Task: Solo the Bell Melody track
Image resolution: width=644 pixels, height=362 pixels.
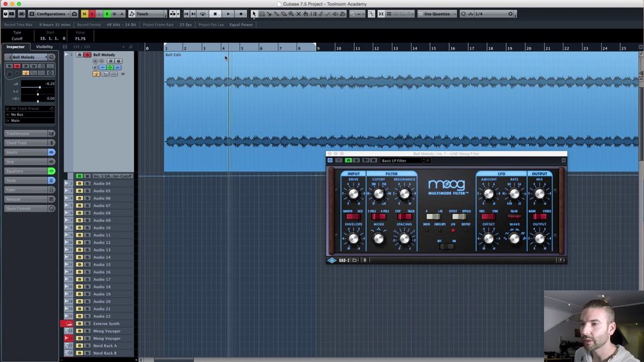Action: tap(87, 54)
